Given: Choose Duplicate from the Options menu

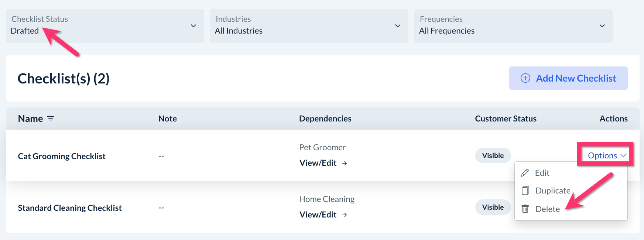Looking at the screenshot, I should (x=553, y=191).
